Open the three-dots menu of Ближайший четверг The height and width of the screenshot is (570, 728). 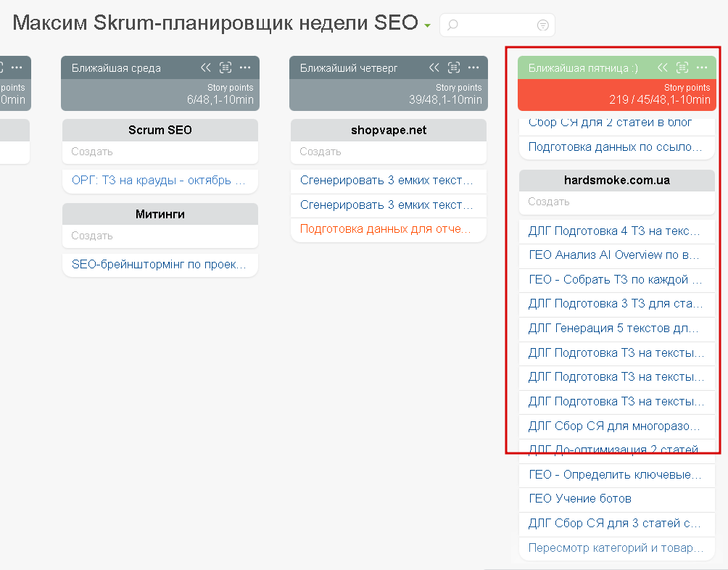point(473,67)
